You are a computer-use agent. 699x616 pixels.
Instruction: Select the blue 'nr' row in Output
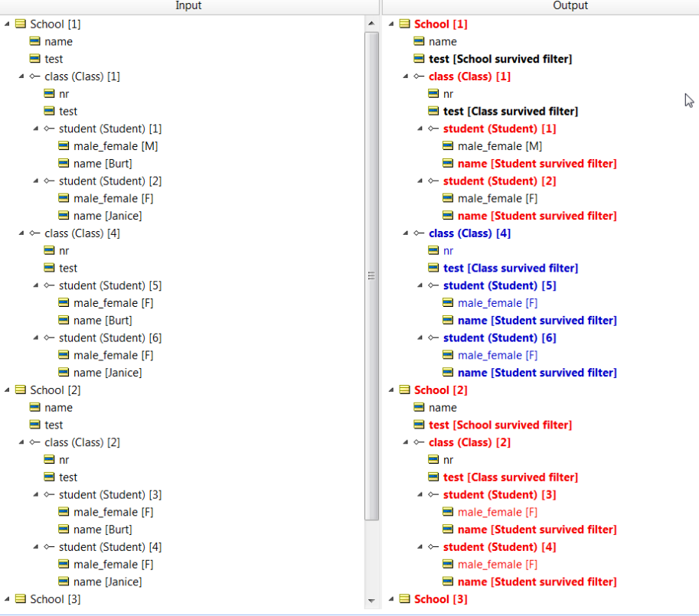(448, 251)
